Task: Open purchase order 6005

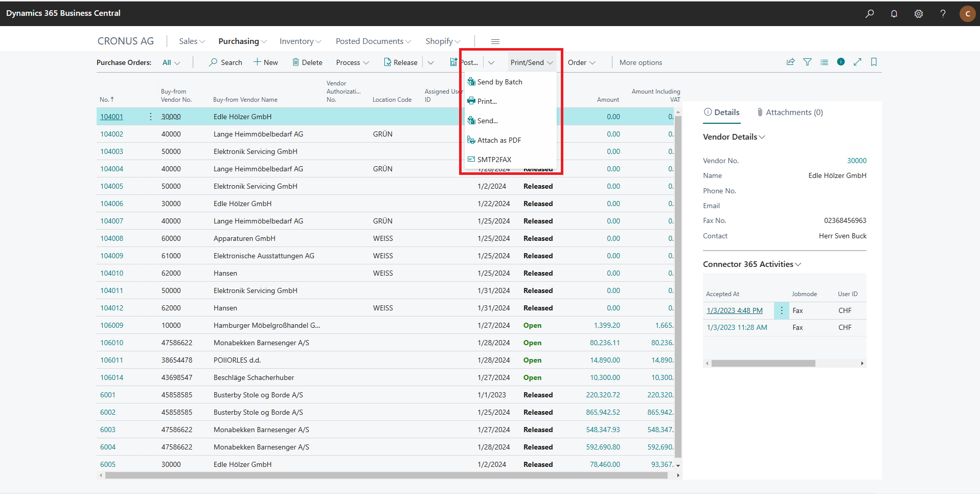Action: coord(108,464)
